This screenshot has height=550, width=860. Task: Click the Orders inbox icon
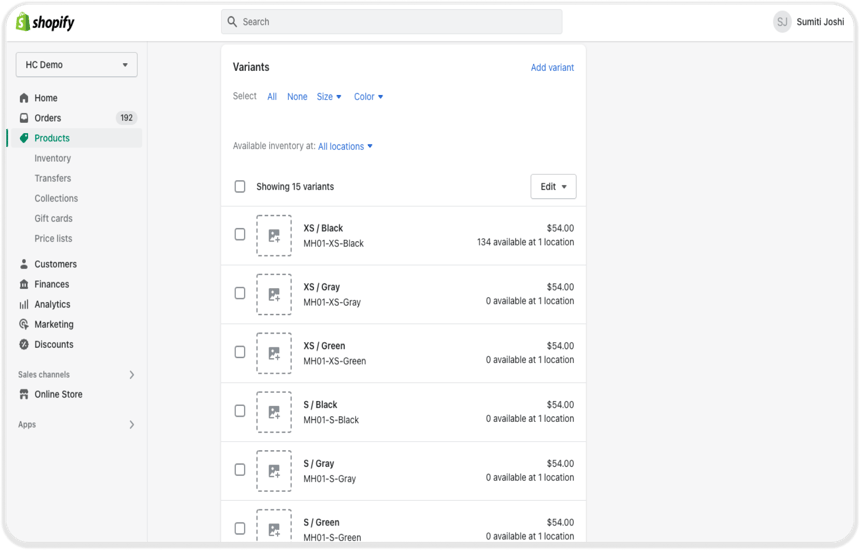(x=24, y=118)
